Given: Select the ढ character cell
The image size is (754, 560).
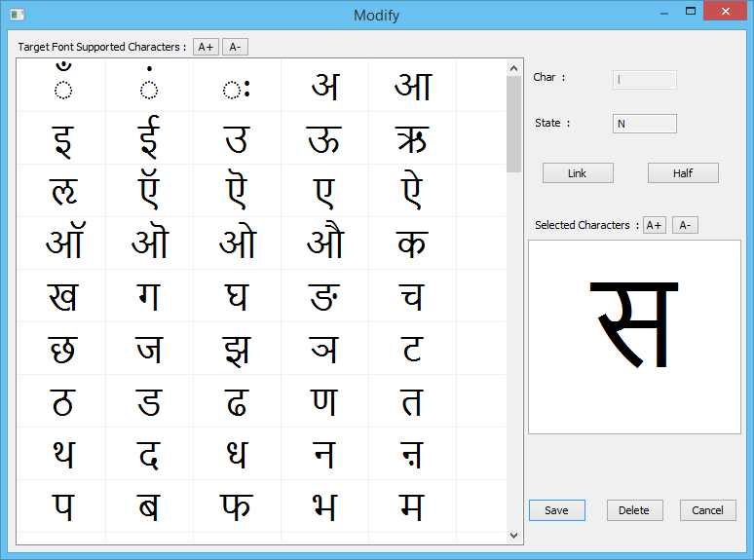Looking at the screenshot, I should [237, 401].
